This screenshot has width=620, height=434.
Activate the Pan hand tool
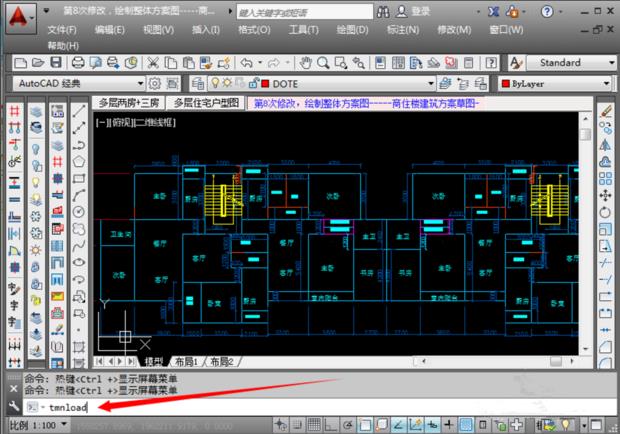click(305, 62)
